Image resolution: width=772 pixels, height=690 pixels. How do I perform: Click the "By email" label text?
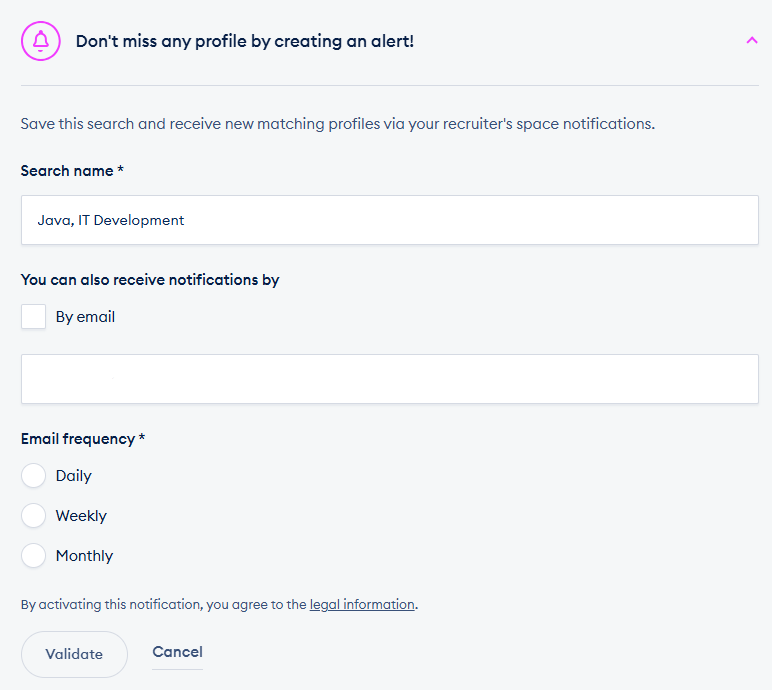(85, 317)
